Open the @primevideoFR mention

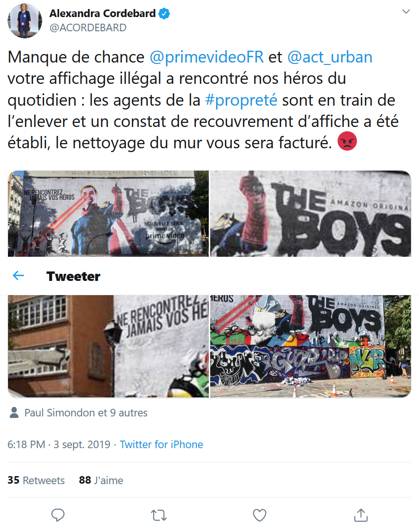206,57
